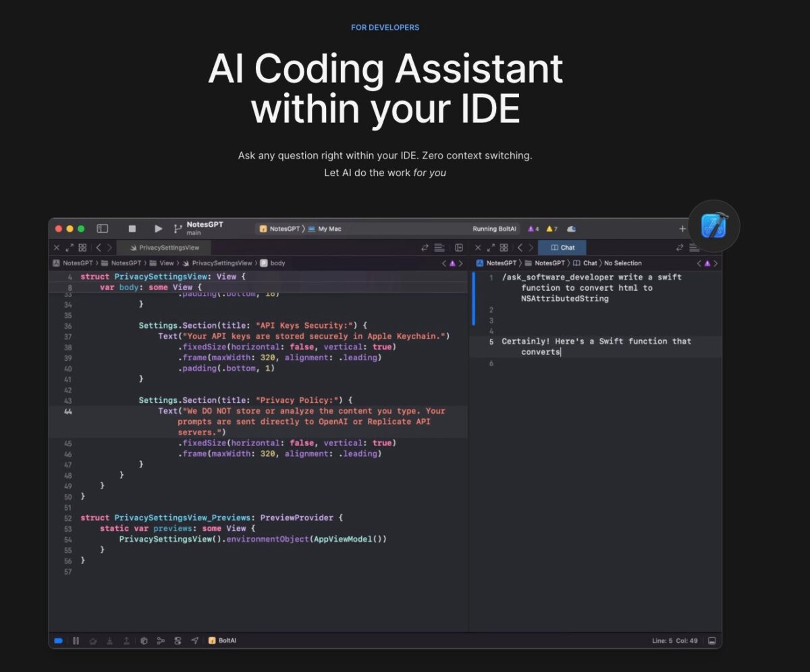The width and height of the screenshot is (810, 672).
Task: Open the purple issues indicator showing 4
Action: [533, 229]
